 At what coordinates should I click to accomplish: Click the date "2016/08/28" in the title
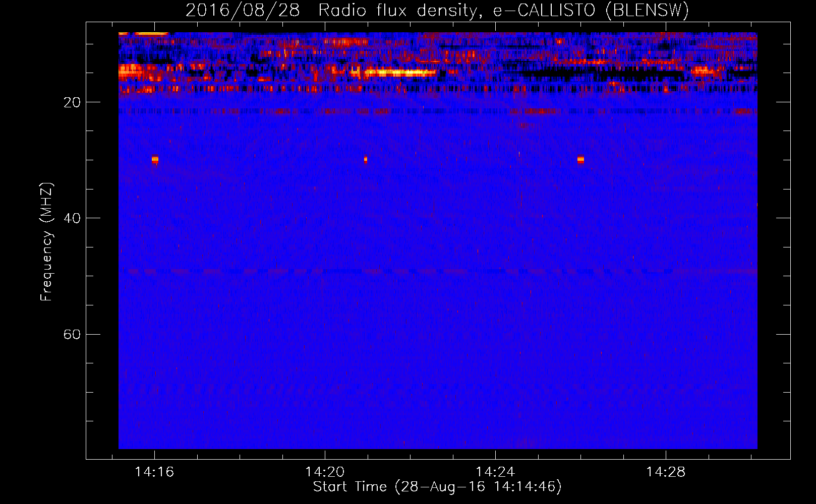(x=243, y=10)
